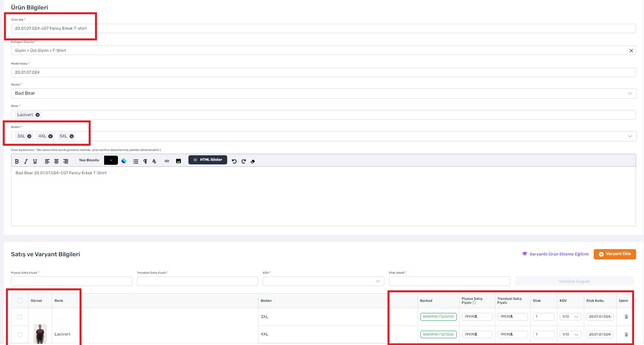Click the Varyant Ekle button
The image size is (644, 345).
(x=614, y=254)
